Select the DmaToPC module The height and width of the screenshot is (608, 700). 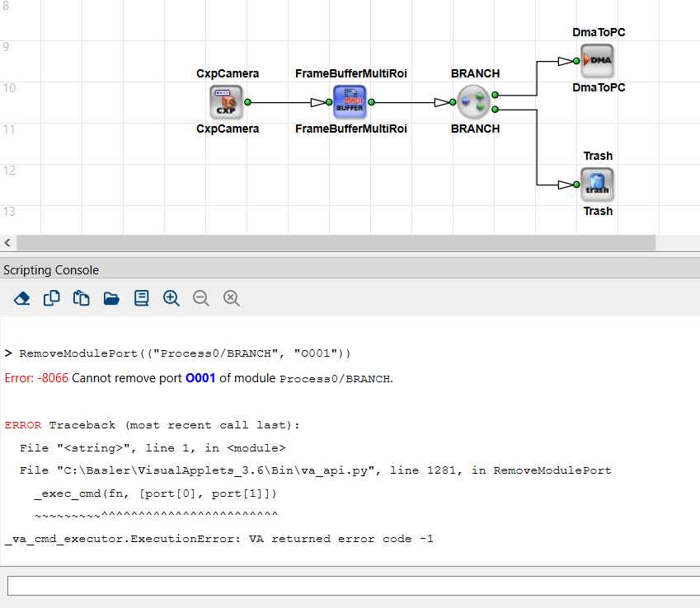click(x=597, y=61)
